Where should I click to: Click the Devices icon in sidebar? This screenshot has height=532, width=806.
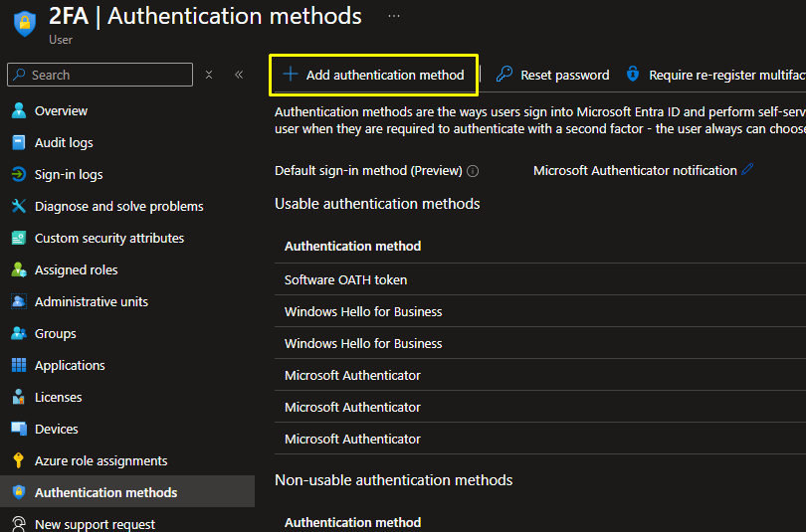click(18, 429)
